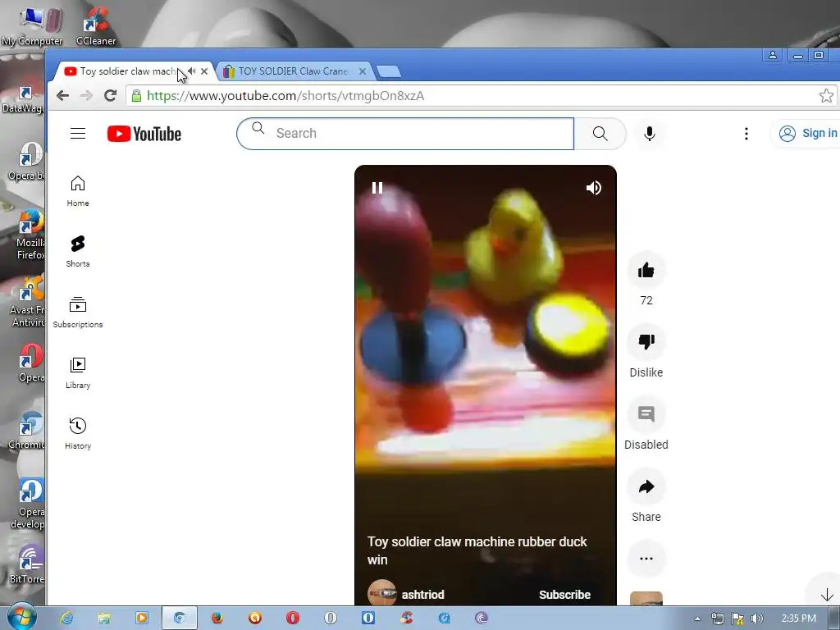Open YouTube settings three-dot menu
Image resolution: width=840 pixels, height=630 pixels.
746,134
